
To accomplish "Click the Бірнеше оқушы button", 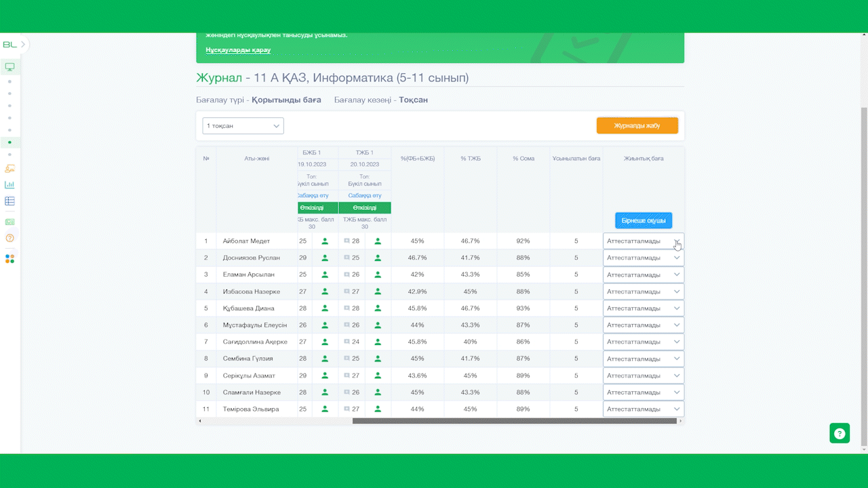I will coord(643,221).
